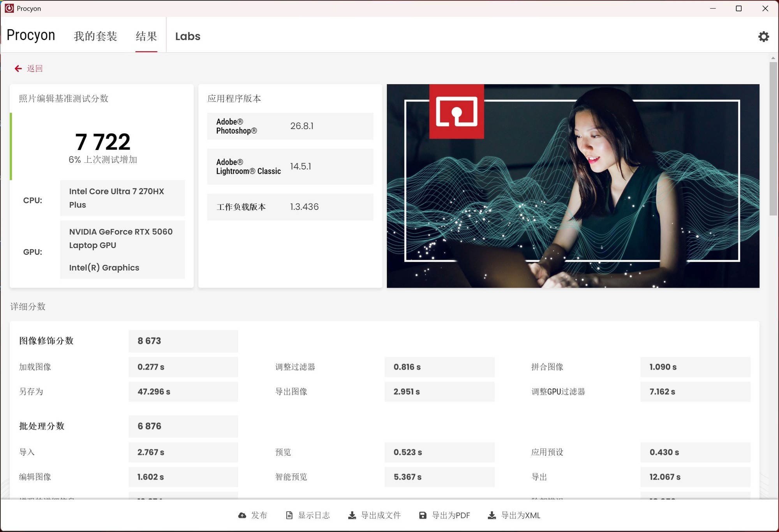The image size is (779, 532).
Task: Open the 我的套装 tab
Action: [95, 36]
